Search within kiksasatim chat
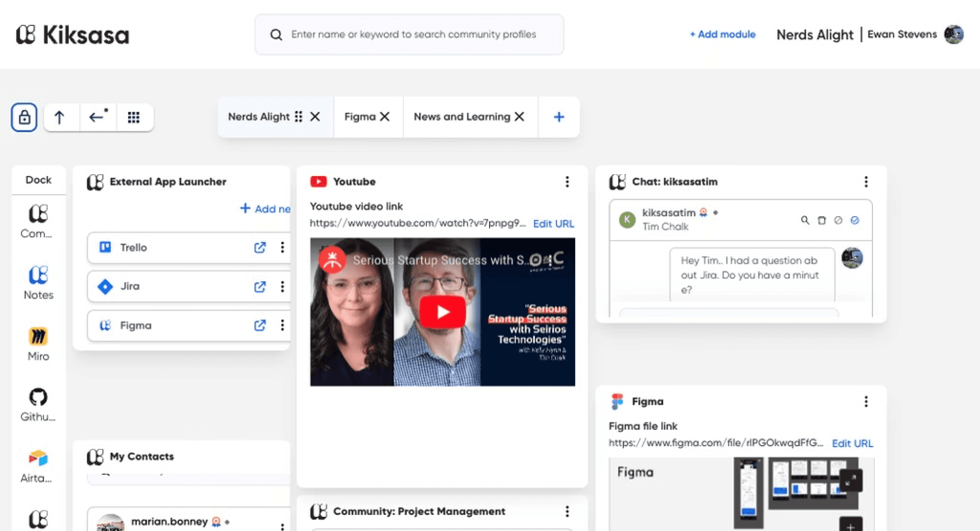 click(x=805, y=220)
